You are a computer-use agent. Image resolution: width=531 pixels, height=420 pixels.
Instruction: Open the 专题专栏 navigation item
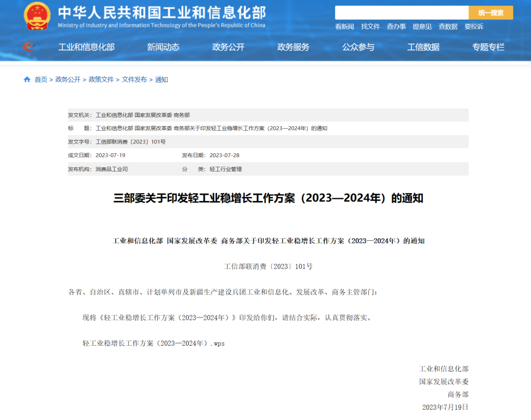[x=488, y=47]
